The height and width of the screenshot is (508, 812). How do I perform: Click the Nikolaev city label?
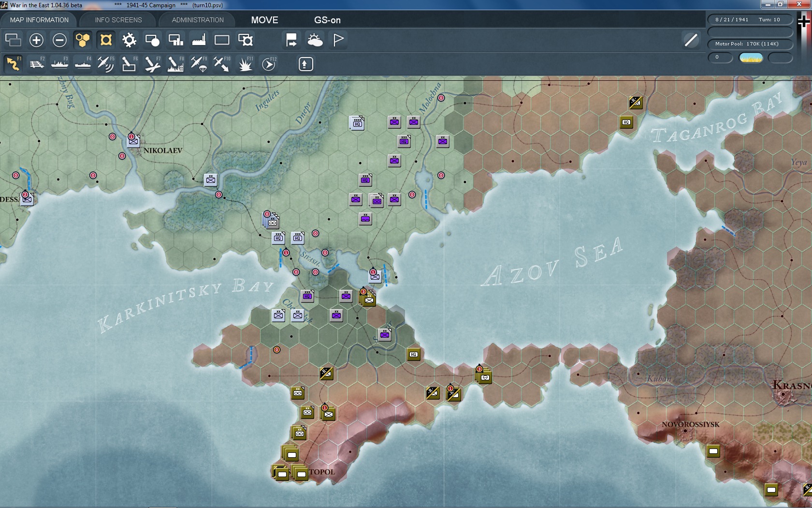(x=163, y=150)
